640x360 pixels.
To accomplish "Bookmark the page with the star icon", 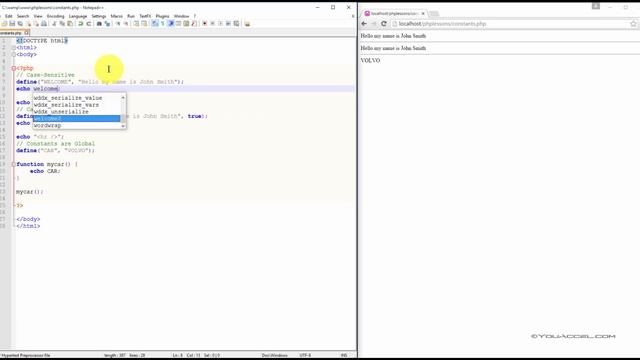I will tap(633, 24).
